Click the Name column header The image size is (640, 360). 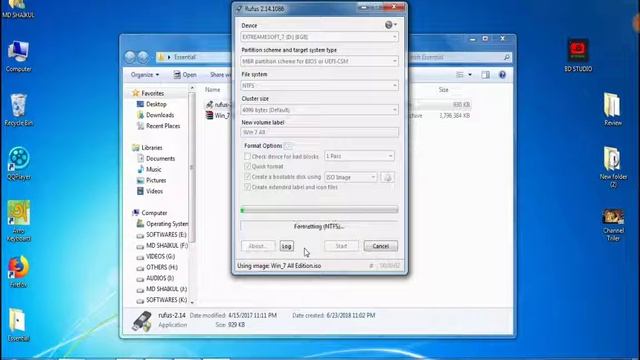coord(213,90)
